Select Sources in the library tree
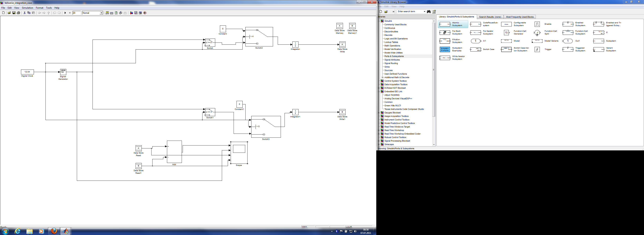 pyautogui.click(x=388, y=70)
